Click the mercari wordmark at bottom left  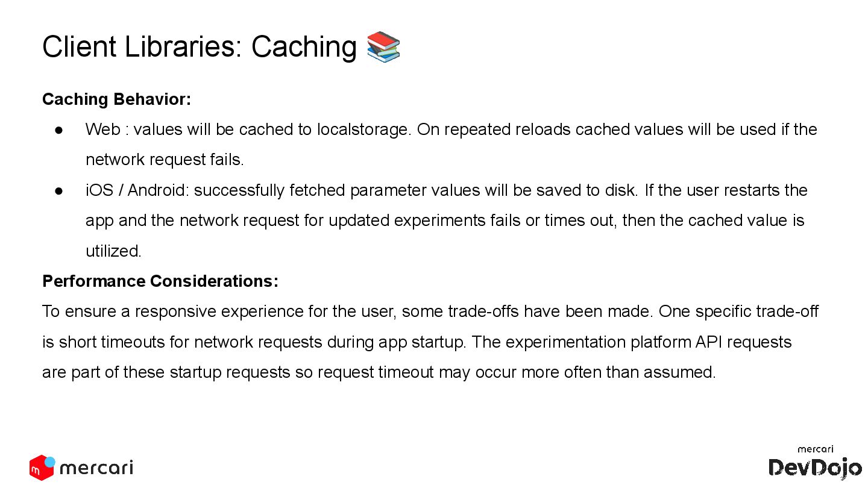[x=96, y=468]
